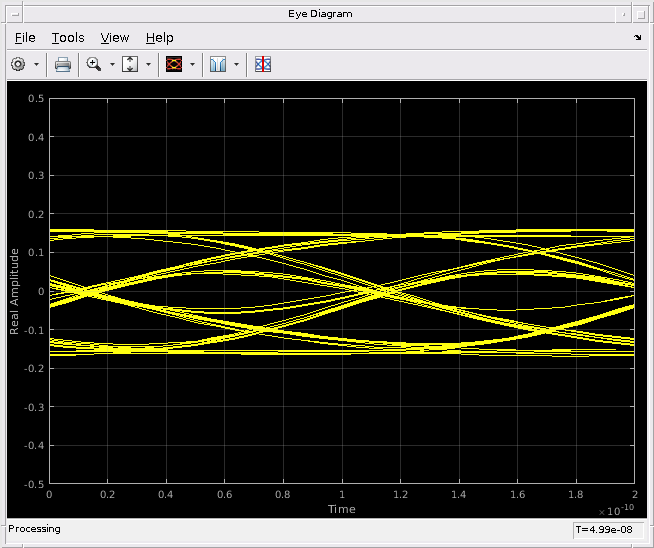
Task: Click the histogram measurements icon
Action: (218, 64)
